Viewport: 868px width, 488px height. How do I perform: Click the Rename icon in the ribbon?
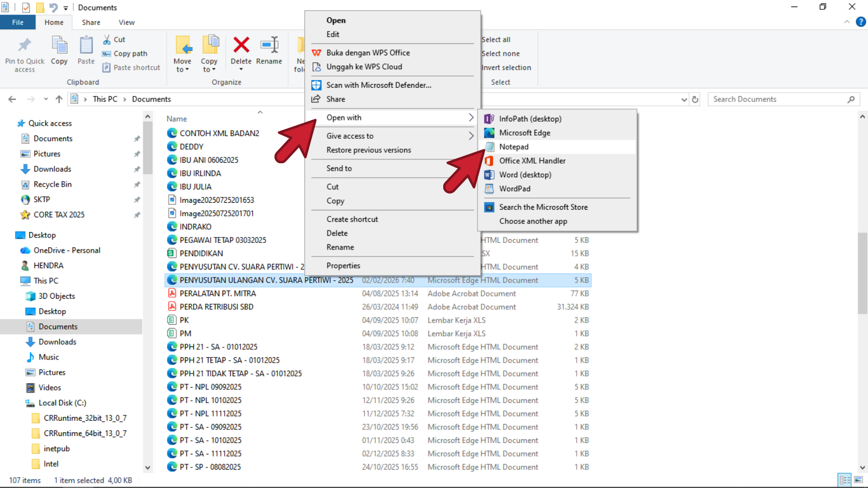point(269,46)
